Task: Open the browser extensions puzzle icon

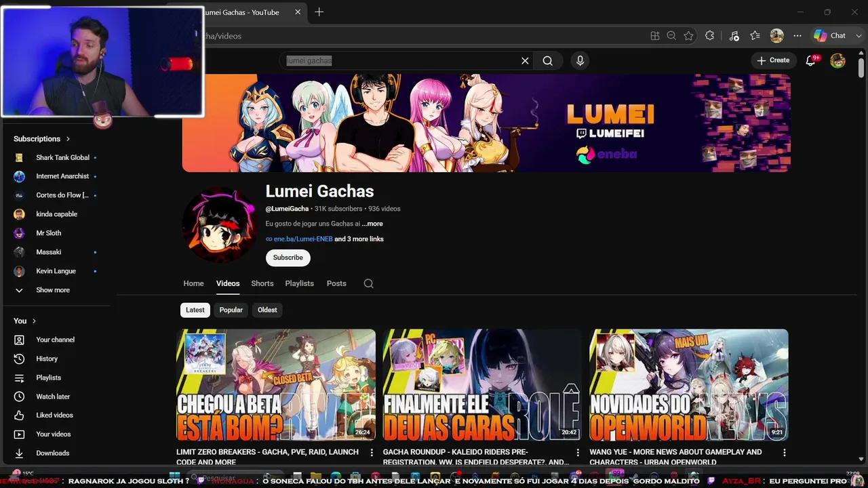Action: click(x=710, y=36)
